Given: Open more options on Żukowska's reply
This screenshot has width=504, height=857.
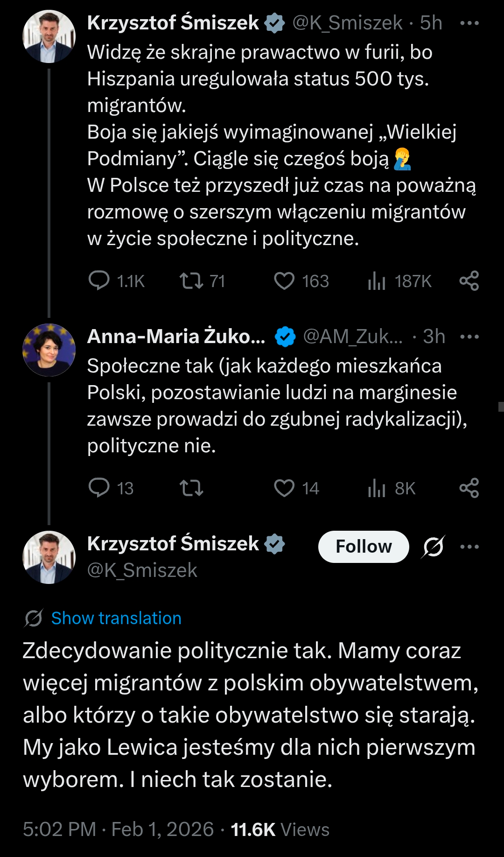Looking at the screenshot, I should [x=469, y=337].
